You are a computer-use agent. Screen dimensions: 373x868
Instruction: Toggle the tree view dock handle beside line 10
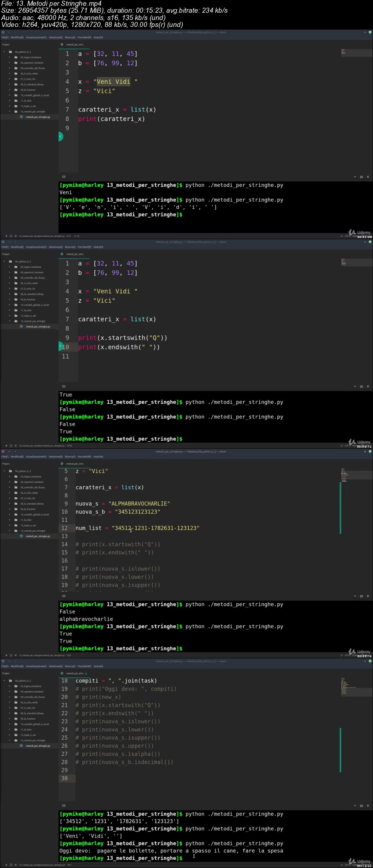(x=60, y=346)
